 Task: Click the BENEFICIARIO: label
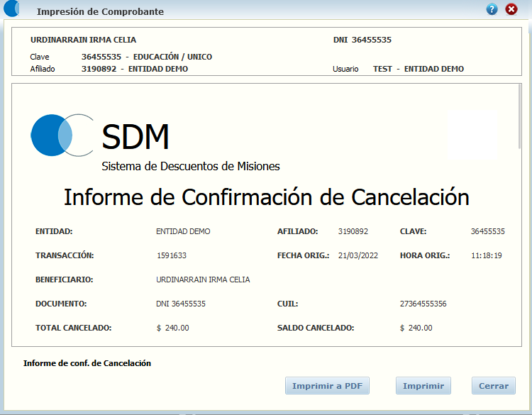click(x=64, y=280)
